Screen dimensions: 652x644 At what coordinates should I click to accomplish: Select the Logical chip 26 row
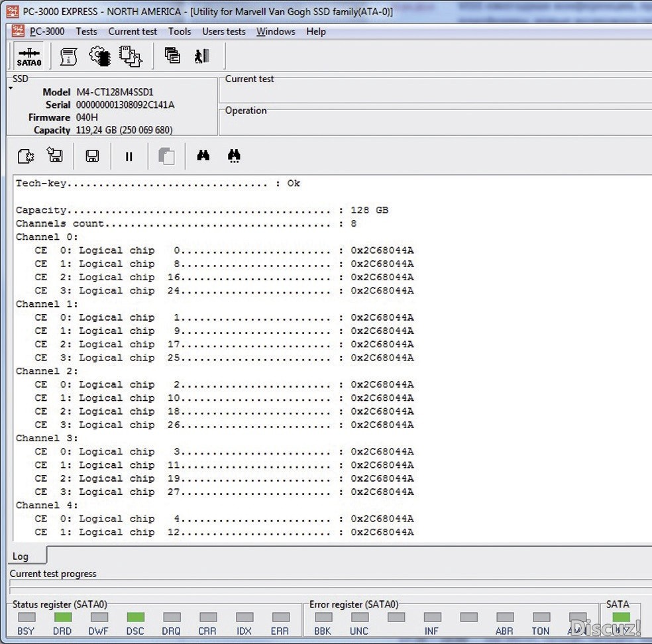pos(224,425)
